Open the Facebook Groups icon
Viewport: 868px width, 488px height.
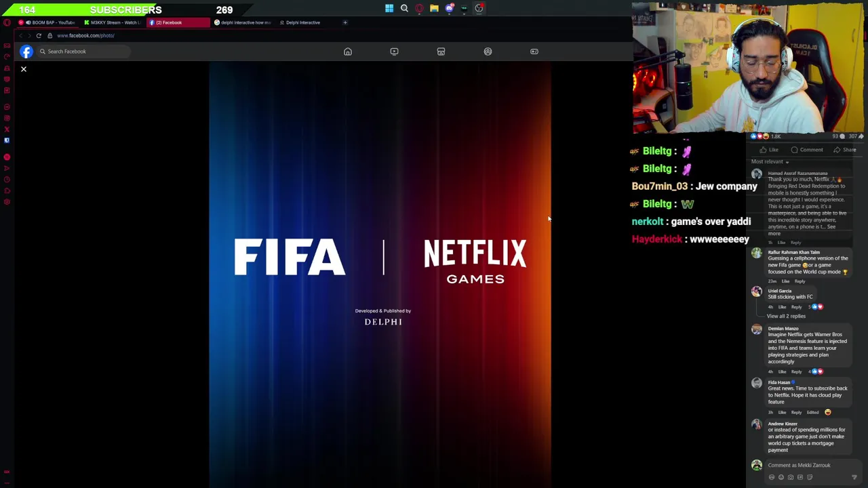[488, 52]
